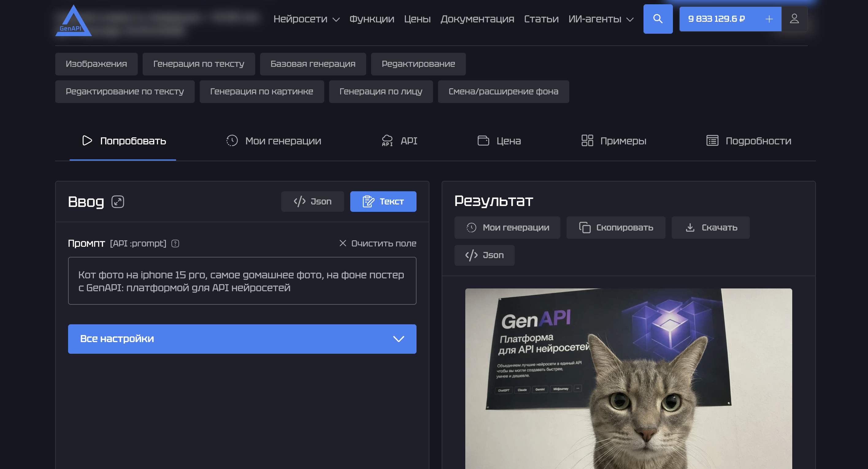Click the code icon on Результат Json button
The height and width of the screenshot is (469, 868).
pos(471,255)
